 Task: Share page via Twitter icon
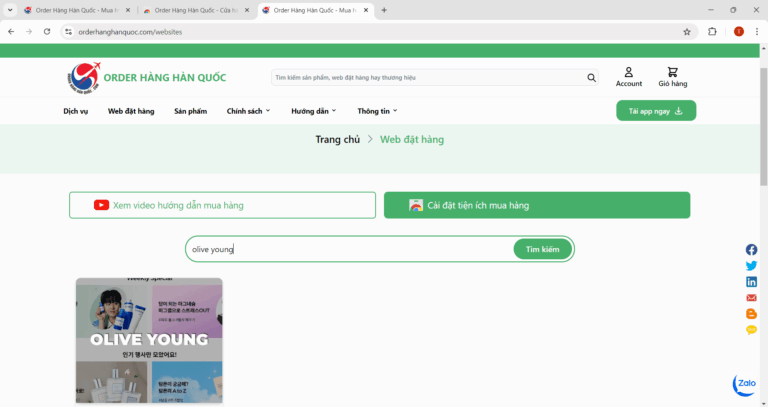coord(751,266)
